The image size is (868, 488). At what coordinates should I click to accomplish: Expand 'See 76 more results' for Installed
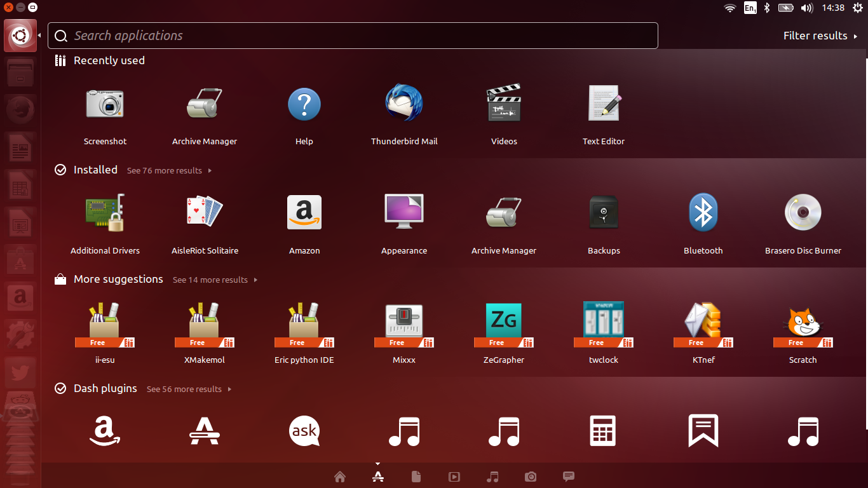coord(169,170)
